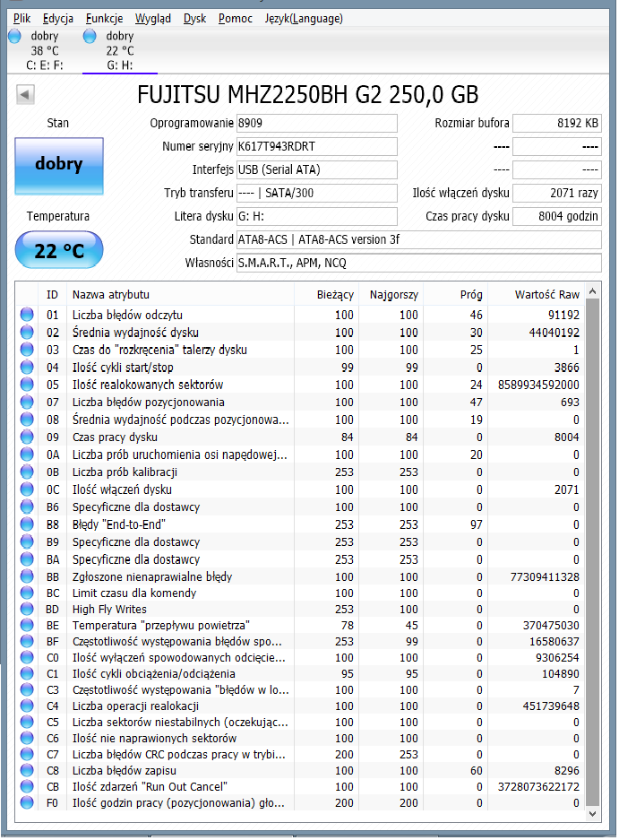Click status orb for attribute F0 row
The image size is (619, 840).
pyautogui.click(x=27, y=802)
